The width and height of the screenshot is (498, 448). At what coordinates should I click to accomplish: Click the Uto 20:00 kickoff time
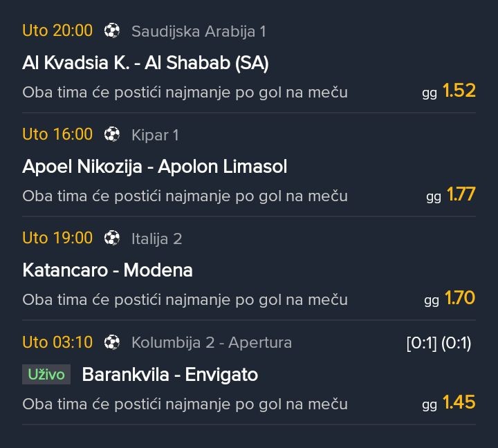click(x=57, y=30)
